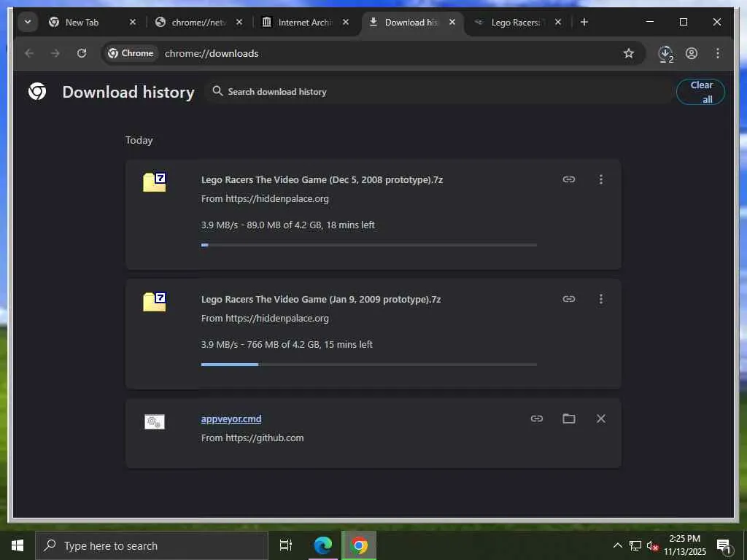
Task: Copy download link for appveyor.cmd
Action: [537, 419]
